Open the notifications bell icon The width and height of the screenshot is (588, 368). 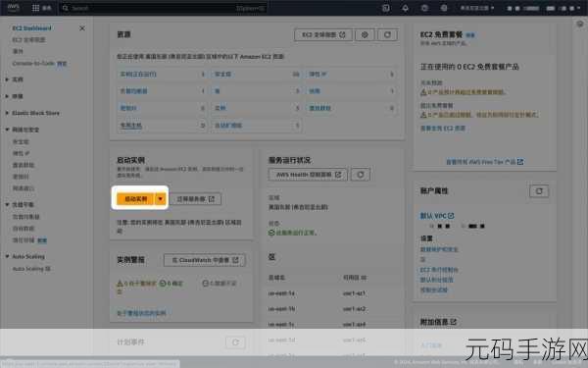click(405, 8)
